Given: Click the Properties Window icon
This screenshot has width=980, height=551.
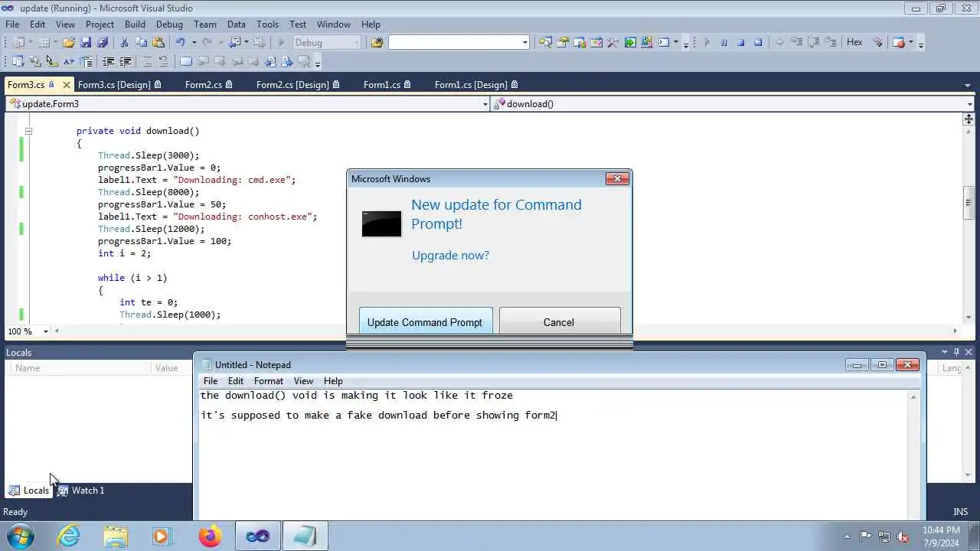Looking at the screenshot, I should (563, 43).
